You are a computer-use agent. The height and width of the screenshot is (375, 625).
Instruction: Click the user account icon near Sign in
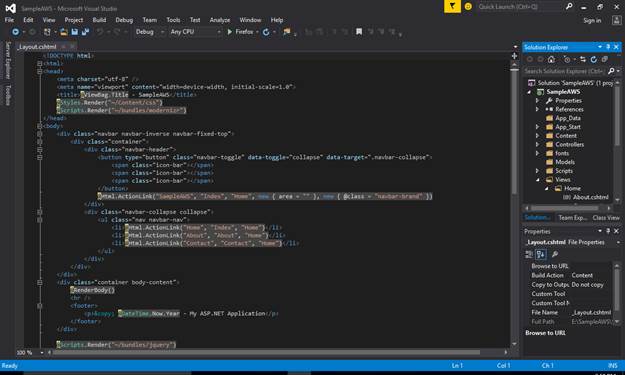616,20
